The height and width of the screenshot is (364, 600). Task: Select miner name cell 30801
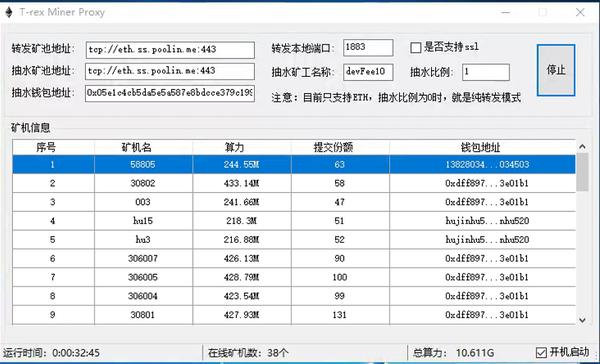point(143,315)
